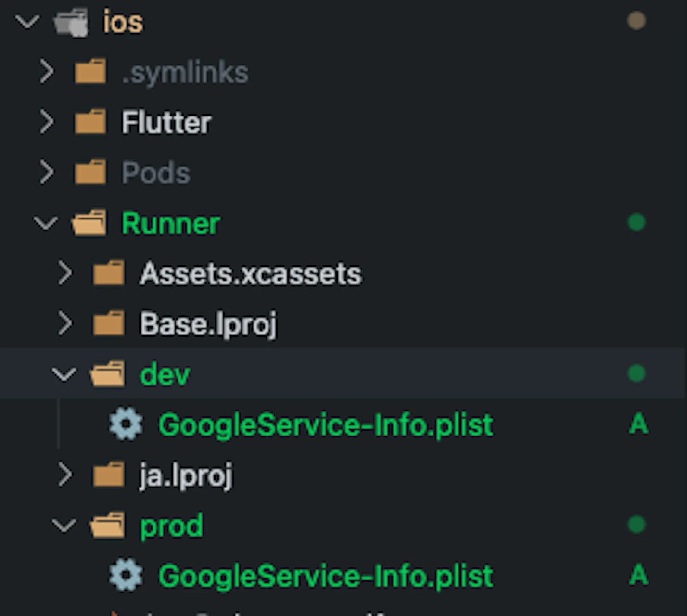Select the Base.lproj folder name
Viewport: 687px width, 616px height.
pyautogui.click(x=208, y=324)
